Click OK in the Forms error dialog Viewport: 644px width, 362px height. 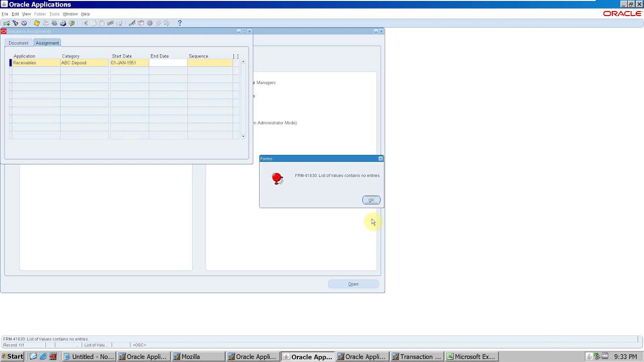coord(371,200)
